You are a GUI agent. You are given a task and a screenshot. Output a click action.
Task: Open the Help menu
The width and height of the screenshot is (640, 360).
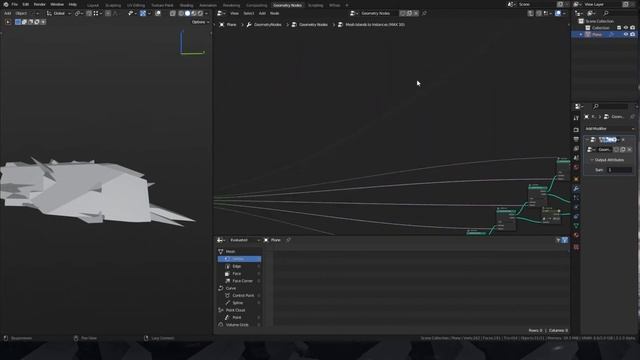click(x=73, y=4)
